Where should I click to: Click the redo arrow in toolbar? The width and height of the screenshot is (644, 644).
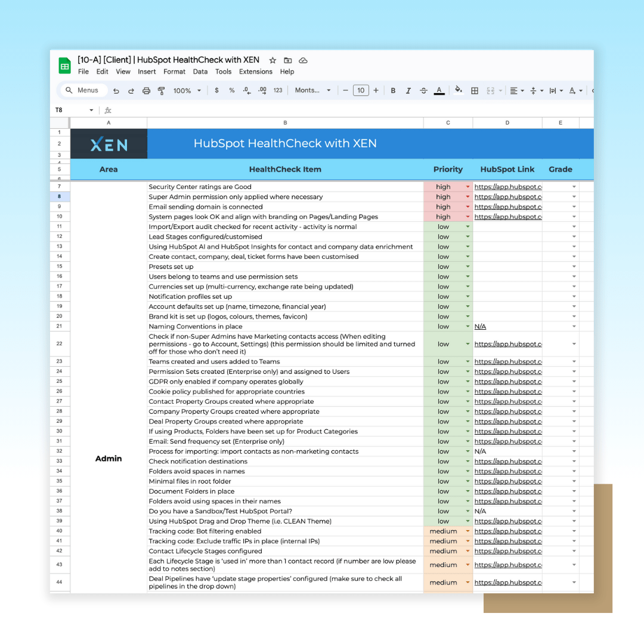click(131, 91)
